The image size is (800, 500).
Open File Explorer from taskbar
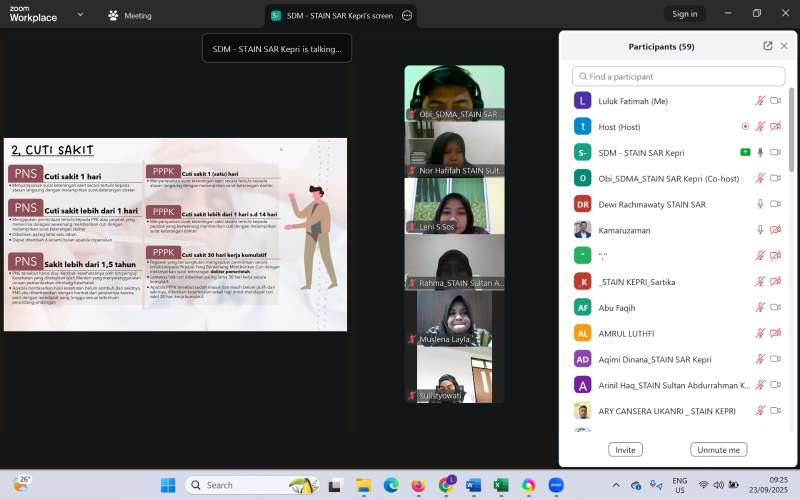(x=363, y=485)
